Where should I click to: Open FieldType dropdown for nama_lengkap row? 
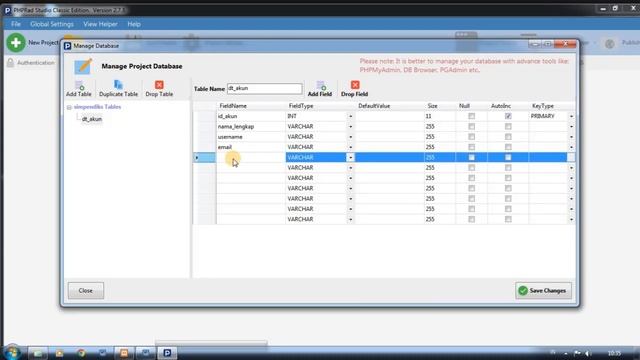[350, 127]
